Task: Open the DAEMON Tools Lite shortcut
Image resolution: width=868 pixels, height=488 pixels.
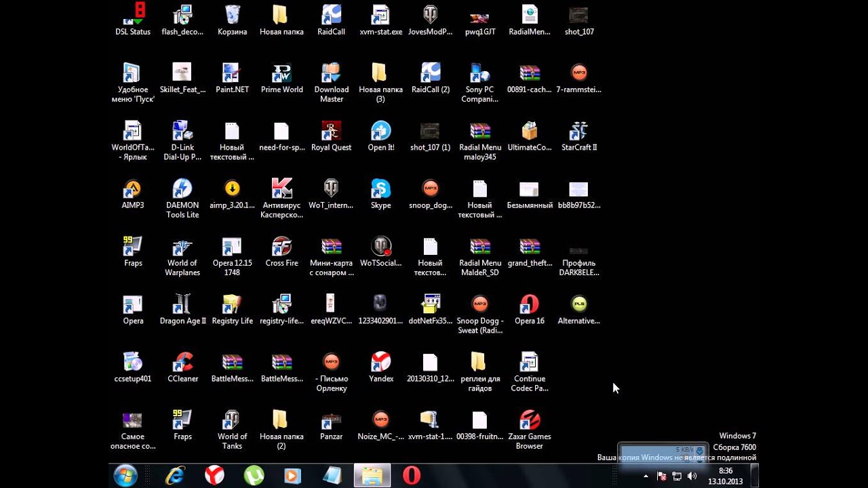Action: click(182, 199)
